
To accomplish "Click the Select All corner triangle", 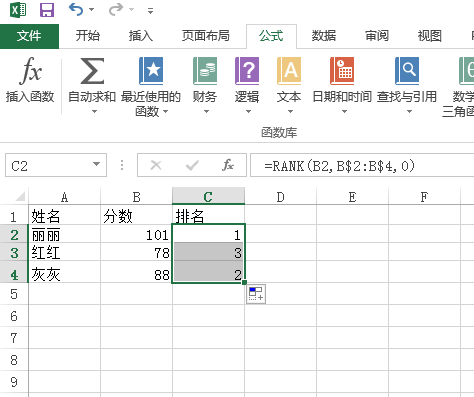I will click(x=20, y=196).
